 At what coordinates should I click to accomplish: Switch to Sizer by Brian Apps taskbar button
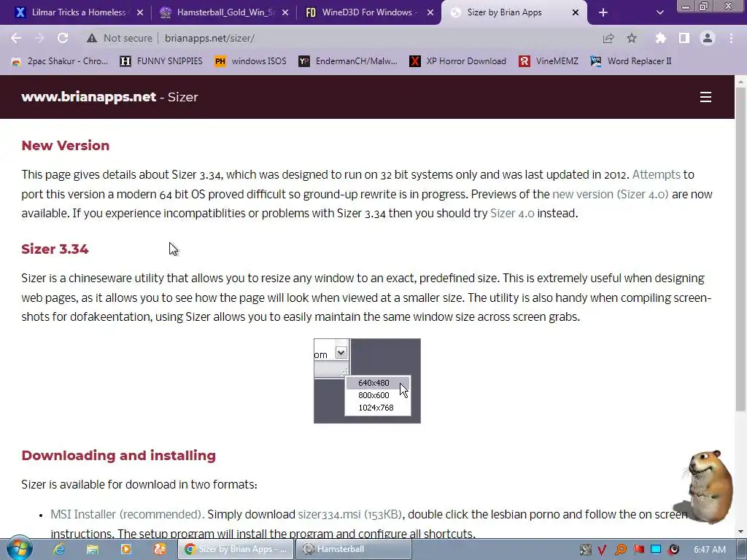[236, 549]
